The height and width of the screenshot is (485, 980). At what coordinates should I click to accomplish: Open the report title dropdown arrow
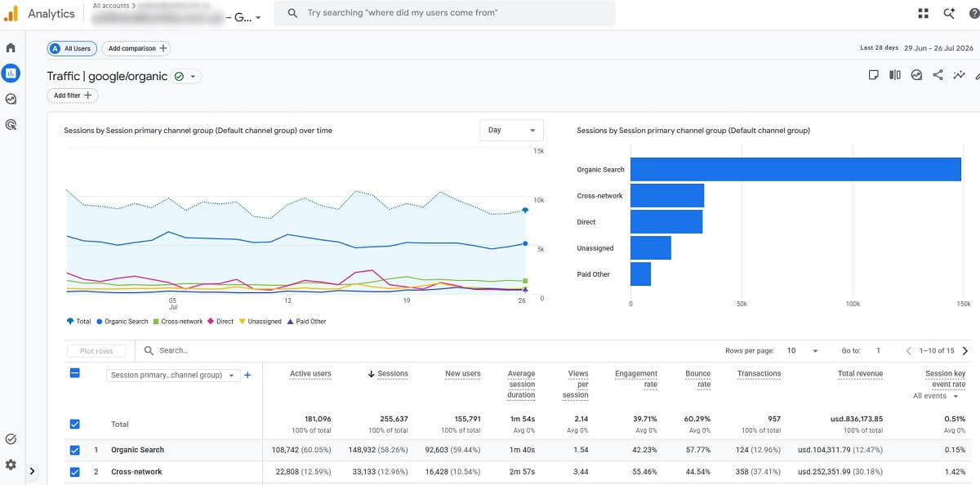click(193, 77)
